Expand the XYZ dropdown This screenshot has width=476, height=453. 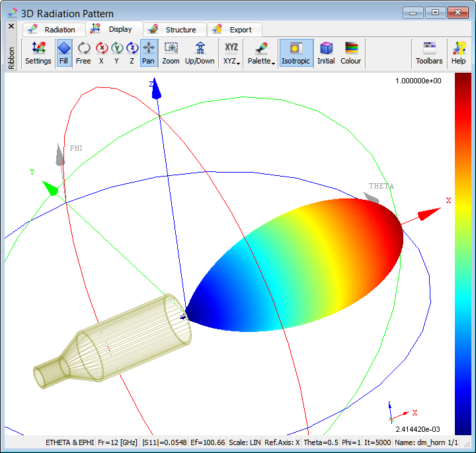[x=231, y=53]
